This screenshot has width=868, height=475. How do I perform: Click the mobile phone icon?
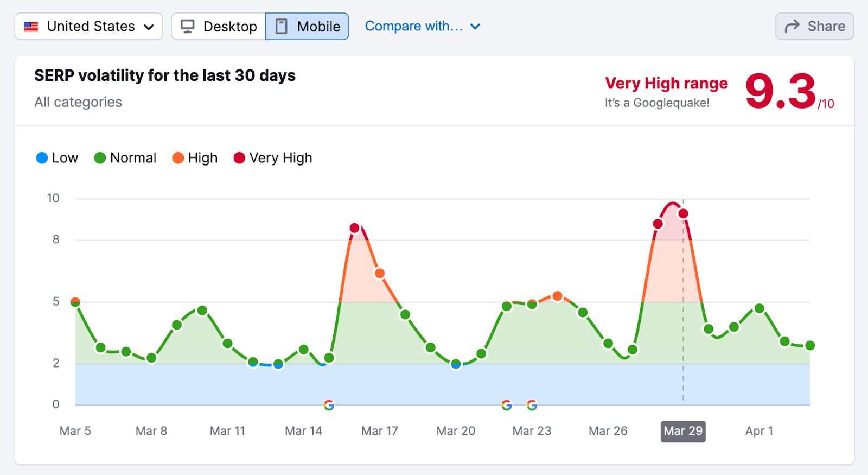pos(281,27)
